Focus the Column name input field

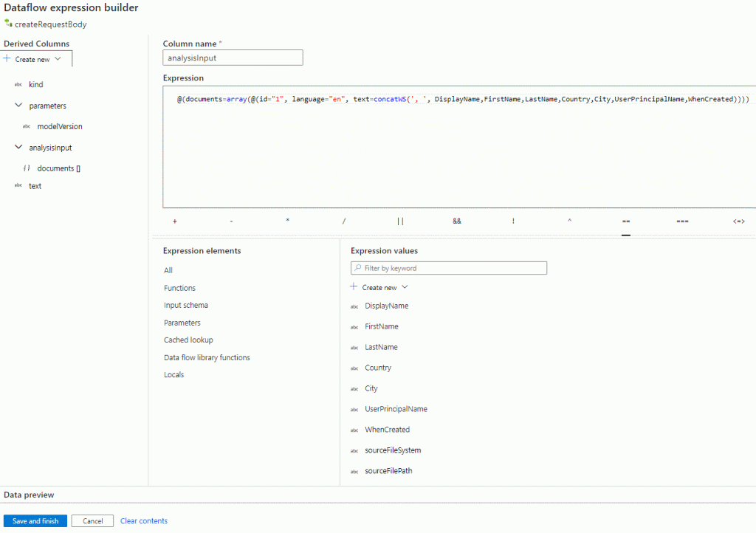click(x=233, y=58)
